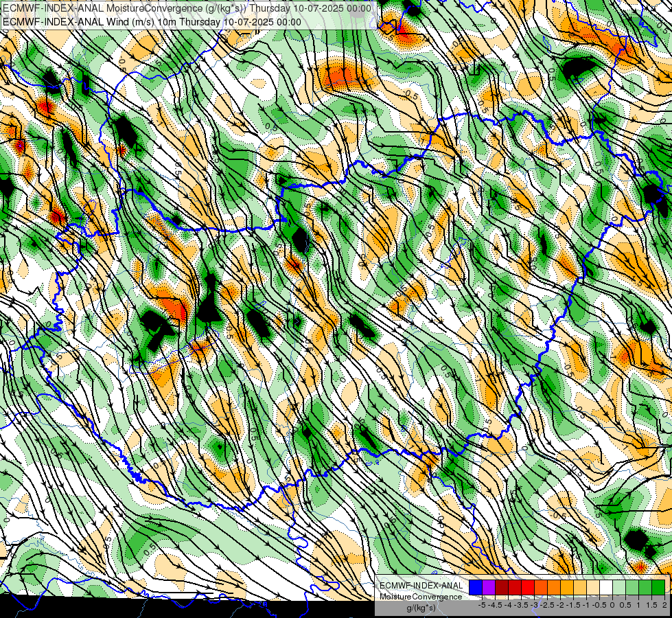Click the -2.5 legend tick label
The image size is (672, 618).
tap(547, 605)
